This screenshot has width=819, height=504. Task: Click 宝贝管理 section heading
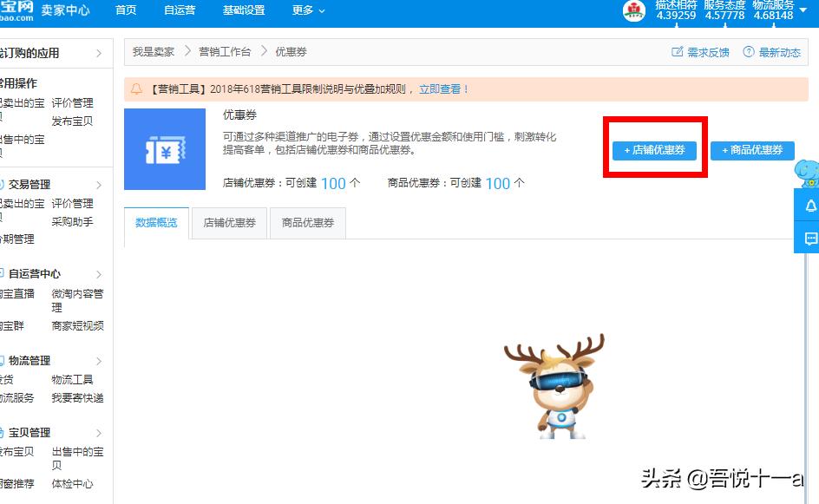(29, 433)
